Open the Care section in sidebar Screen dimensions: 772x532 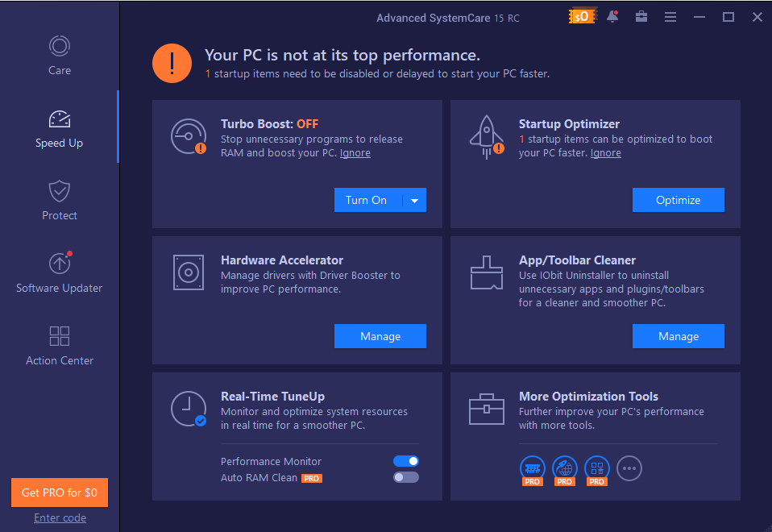click(59, 56)
